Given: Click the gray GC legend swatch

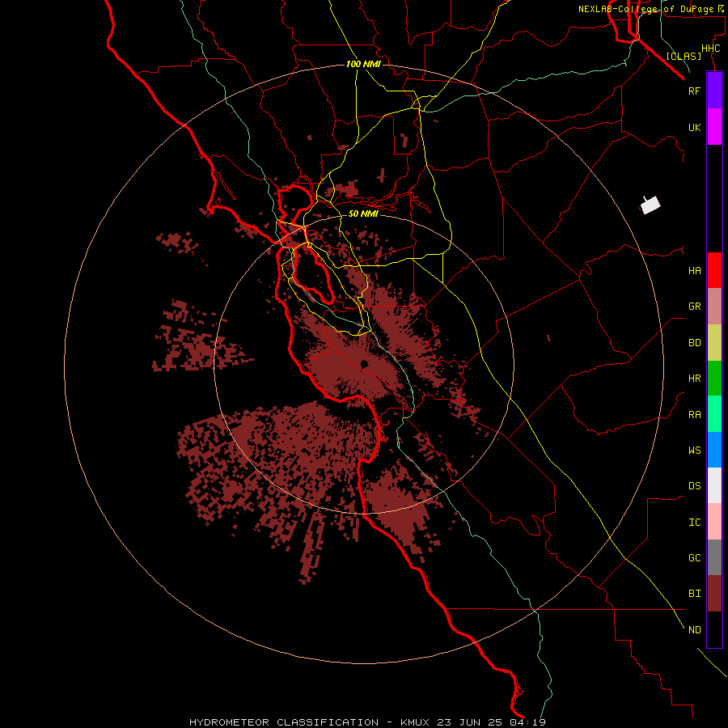Looking at the screenshot, I should click(x=714, y=557).
